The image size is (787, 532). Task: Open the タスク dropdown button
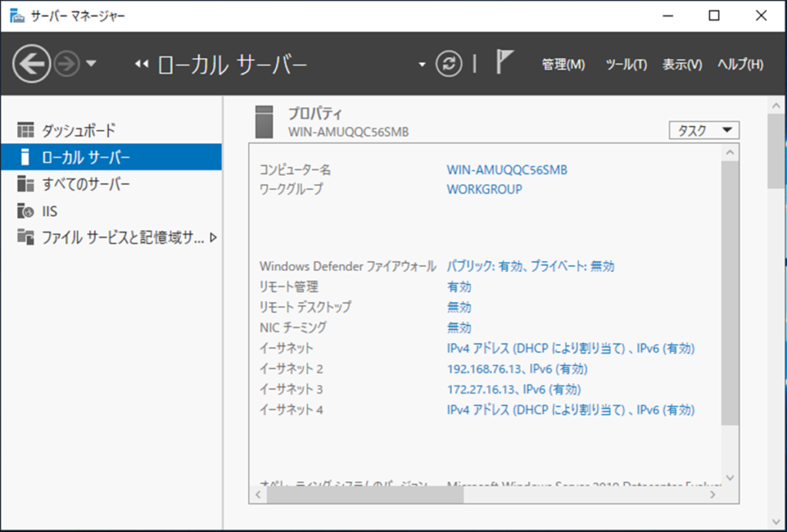pyautogui.click(x=704, y=131)
